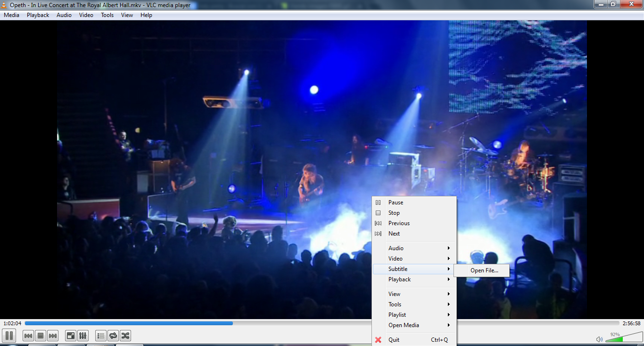Screen dimensions: 644x346
Task: Expand the Tools submenu in context menu
Action: pos(414,304)
